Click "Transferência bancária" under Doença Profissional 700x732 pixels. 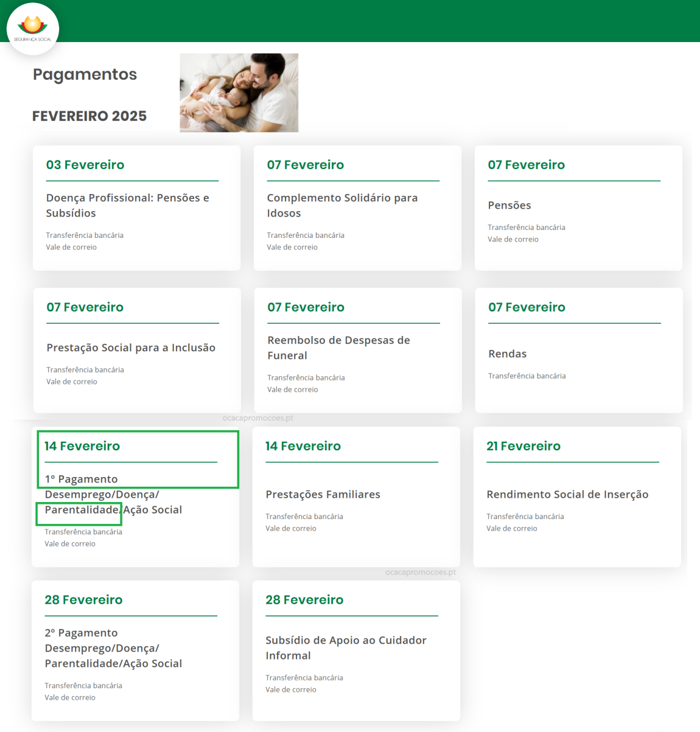(85, 235)
